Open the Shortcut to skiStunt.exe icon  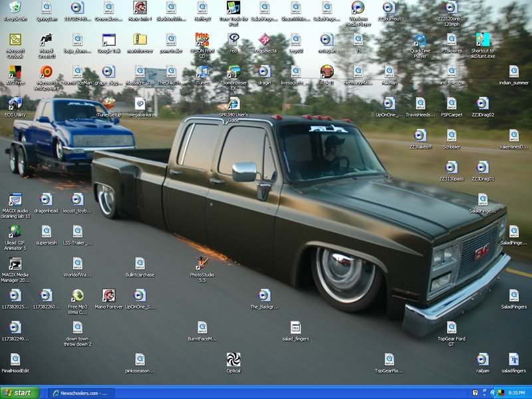coord(483,40)
